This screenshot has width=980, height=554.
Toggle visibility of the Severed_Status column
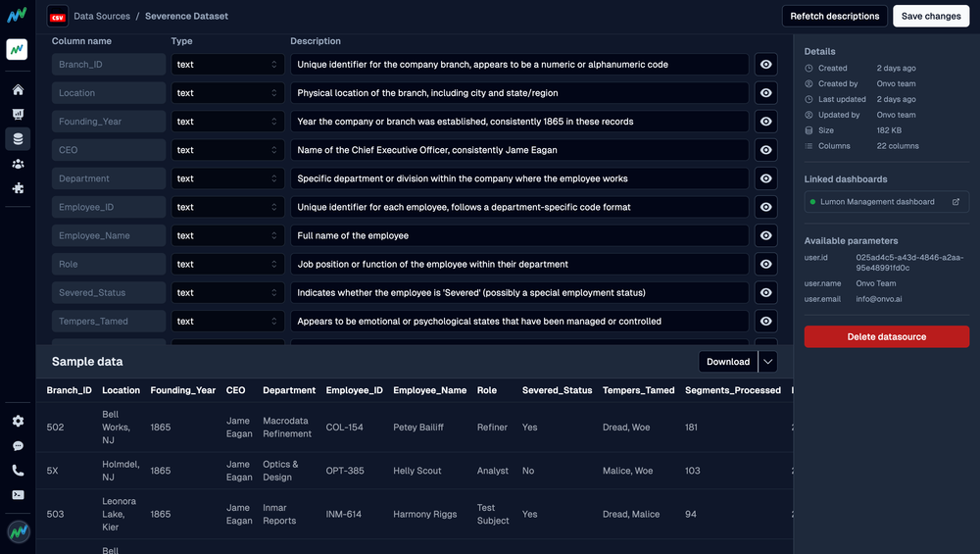tap(766, 292)
